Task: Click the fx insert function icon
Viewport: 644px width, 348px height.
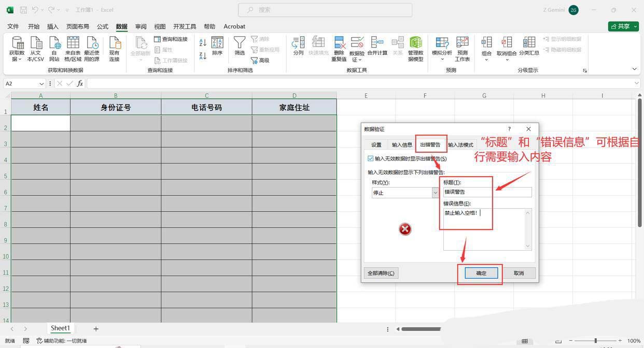Action: click(80, 83)
